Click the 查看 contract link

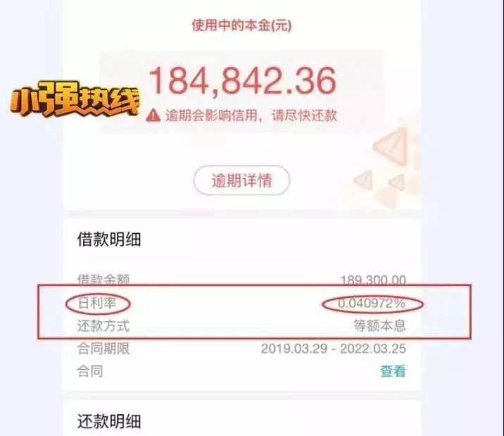(393, 371)
